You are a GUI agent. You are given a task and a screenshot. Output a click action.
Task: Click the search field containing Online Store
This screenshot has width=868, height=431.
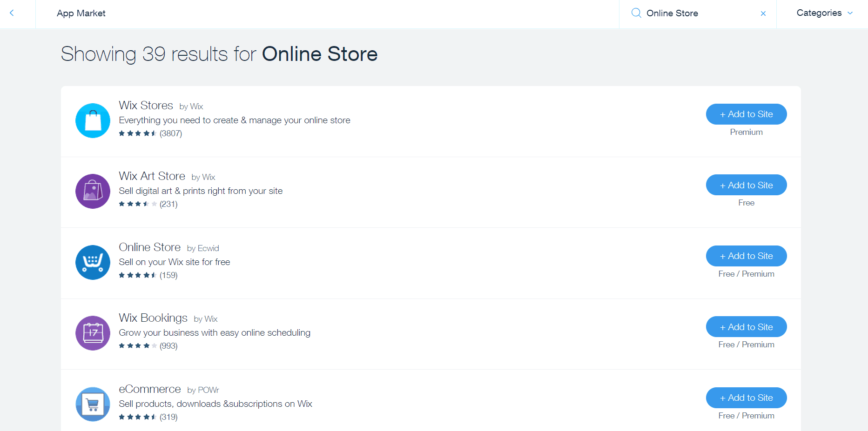point(698,13)
